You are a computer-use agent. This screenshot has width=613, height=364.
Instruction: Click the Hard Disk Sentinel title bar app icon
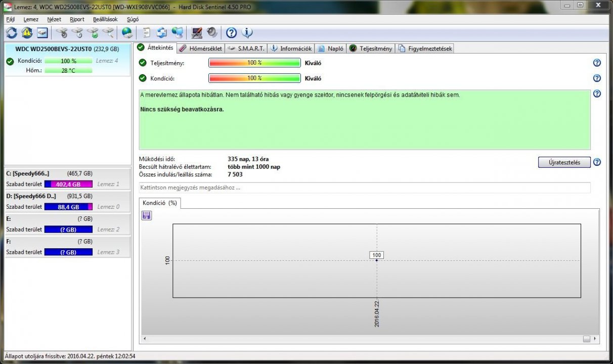[x=8, y=6]
